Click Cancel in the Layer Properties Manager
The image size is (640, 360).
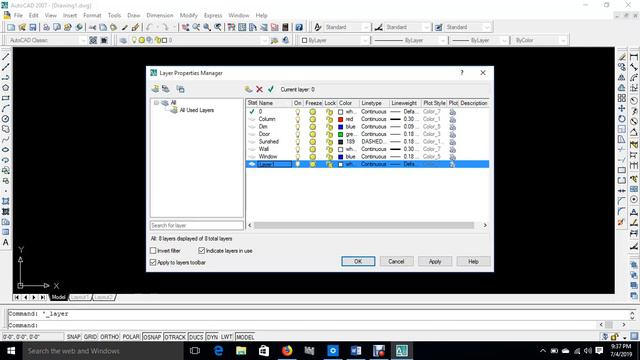pyautogui.click(x=396, y=261)
